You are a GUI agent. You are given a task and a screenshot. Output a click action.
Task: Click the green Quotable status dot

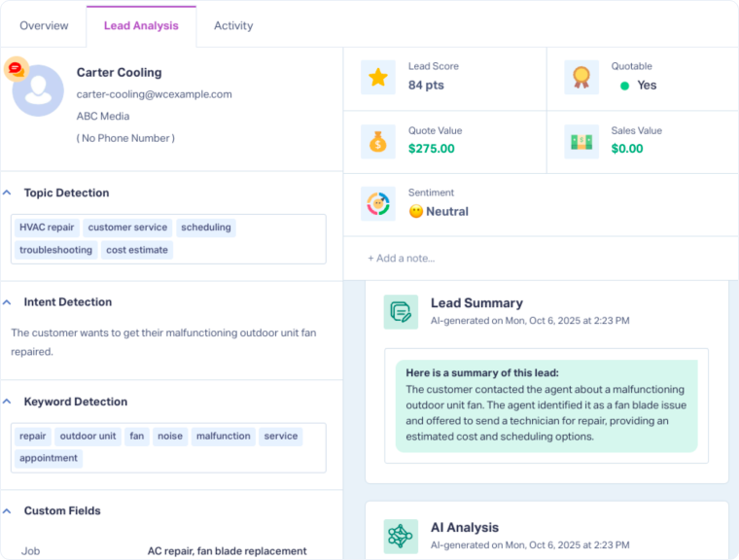coord(624,86)
